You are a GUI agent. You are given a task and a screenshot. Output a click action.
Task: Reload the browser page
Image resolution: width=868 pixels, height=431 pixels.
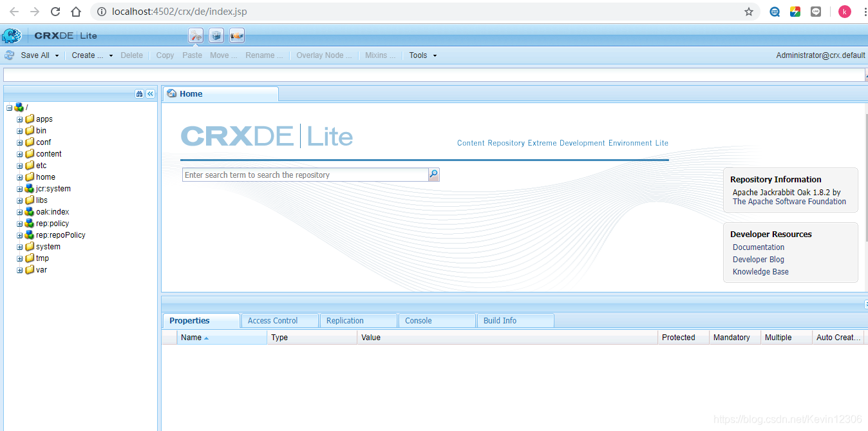(55, 12)
